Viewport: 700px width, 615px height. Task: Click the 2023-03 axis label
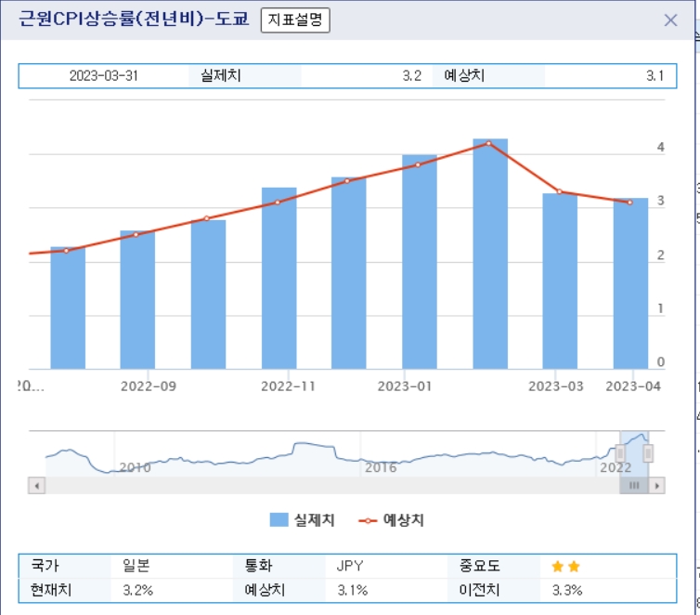(556, 386)
